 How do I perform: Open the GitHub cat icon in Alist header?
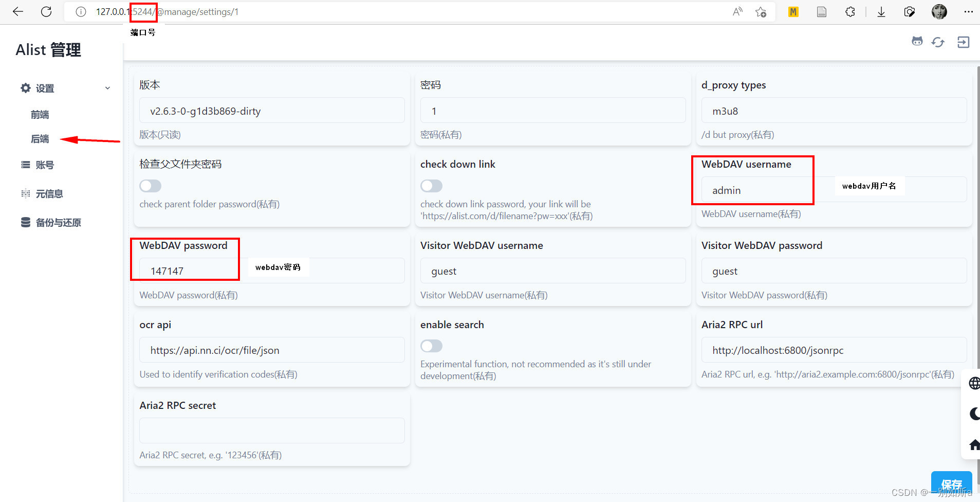(917, 42)
